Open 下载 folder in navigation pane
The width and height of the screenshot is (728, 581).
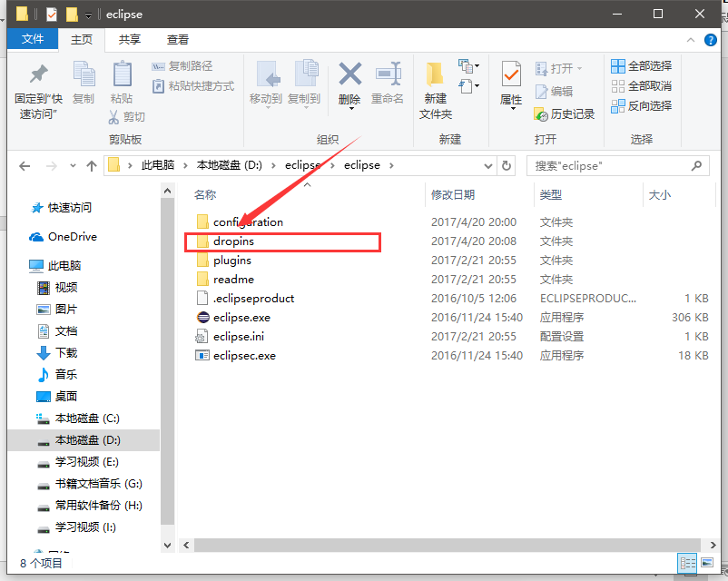[56, 353]
